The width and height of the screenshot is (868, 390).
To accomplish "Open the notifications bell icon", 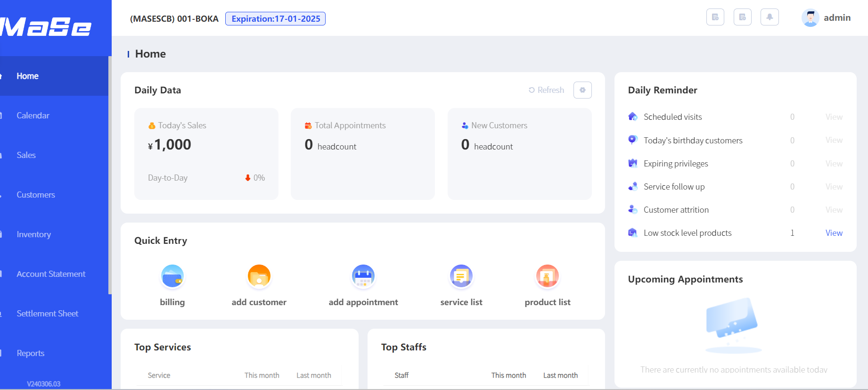I will click(770, 17).
